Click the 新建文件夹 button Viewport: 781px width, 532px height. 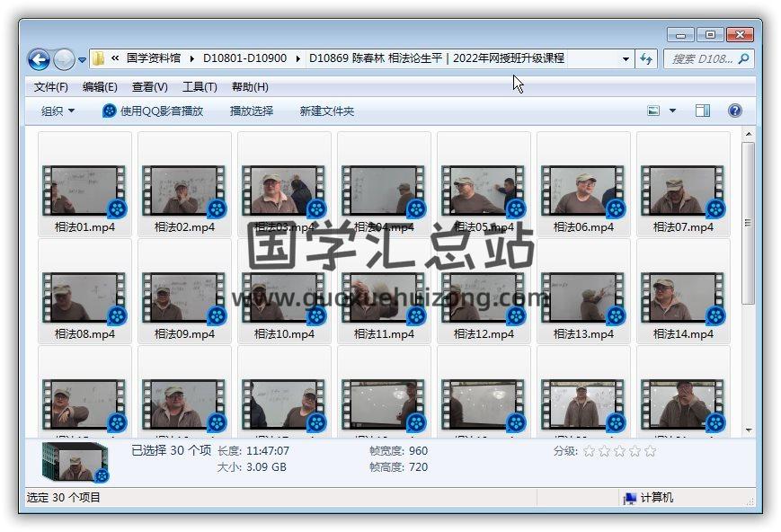(326, 111)
